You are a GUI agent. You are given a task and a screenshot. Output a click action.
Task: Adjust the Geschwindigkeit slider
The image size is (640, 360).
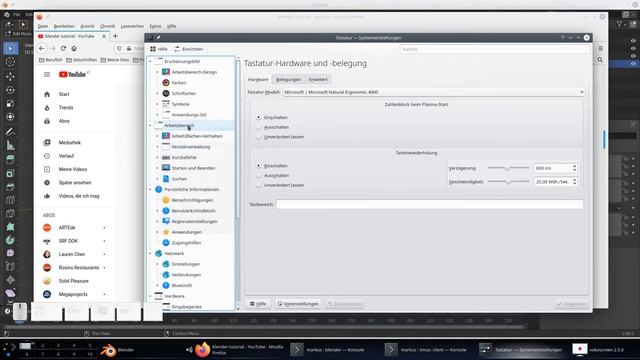[x=509, y=182]
